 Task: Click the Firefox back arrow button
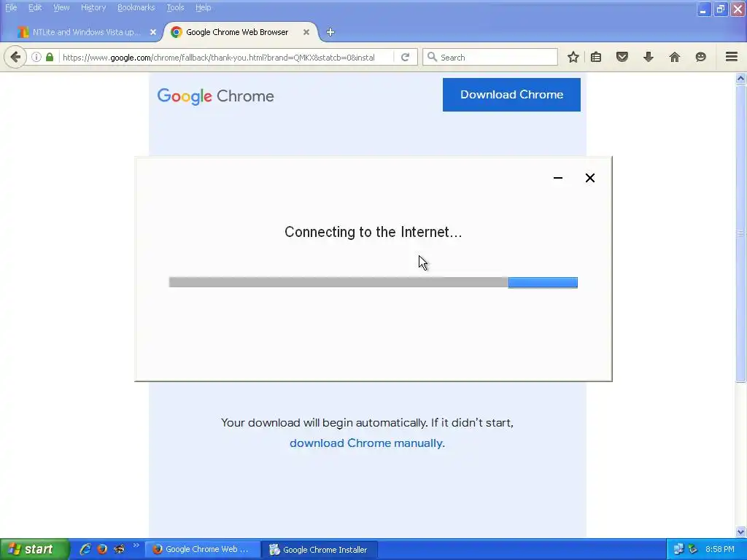(x=15, y=57)
